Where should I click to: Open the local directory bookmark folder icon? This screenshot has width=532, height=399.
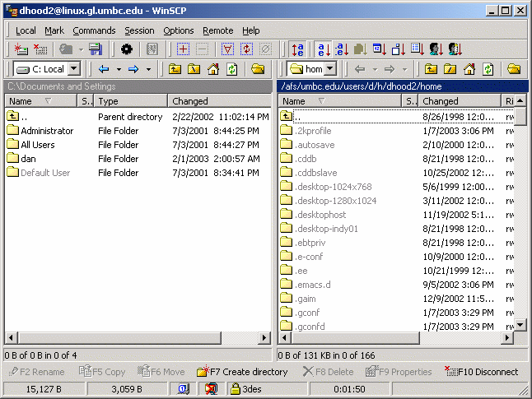pos(258,69)
